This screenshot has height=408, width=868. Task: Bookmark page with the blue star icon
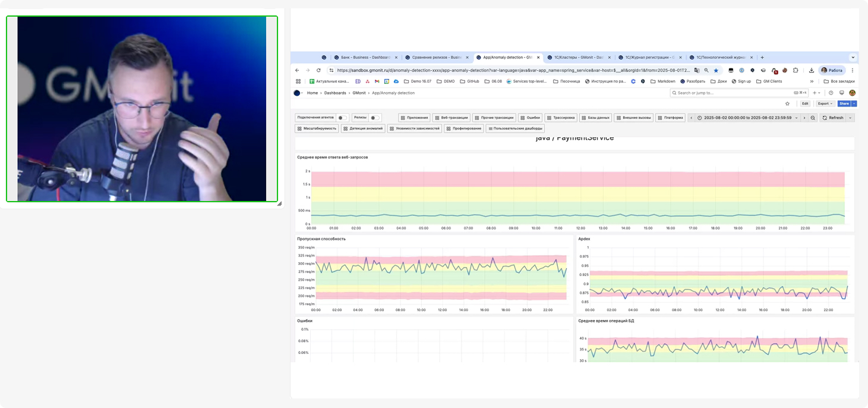(x=716, y=70)
